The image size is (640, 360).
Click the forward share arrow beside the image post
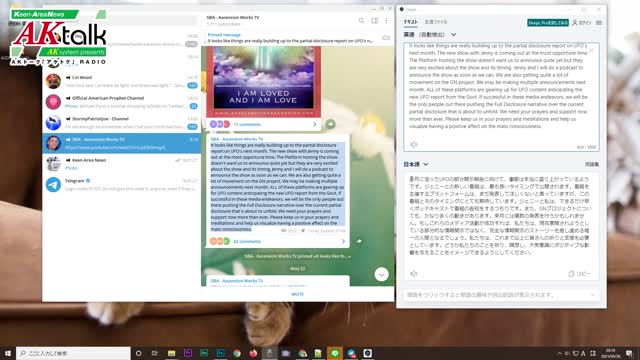331,124
